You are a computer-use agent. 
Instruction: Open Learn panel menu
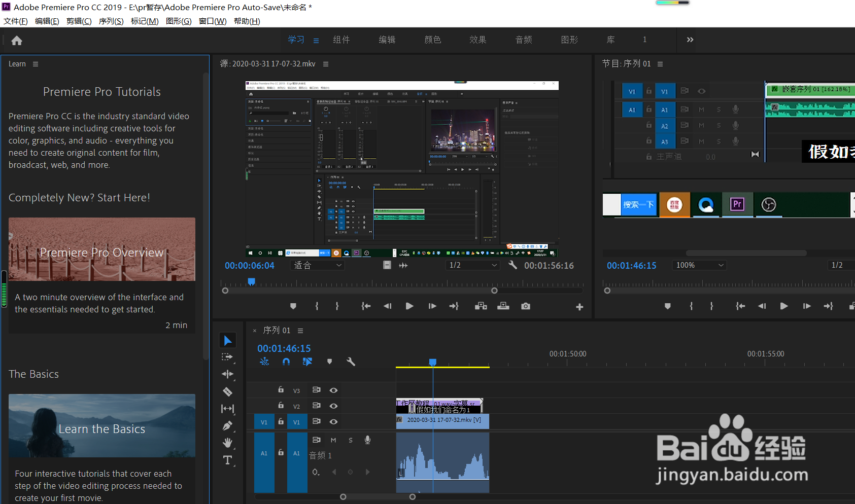pos(36,64)
